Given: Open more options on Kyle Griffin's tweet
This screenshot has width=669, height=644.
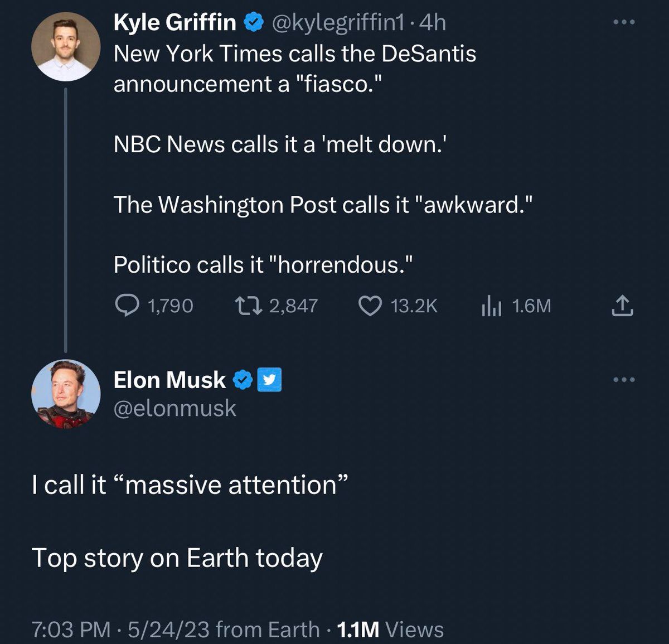Looking at the screenshot, I should click(623, 22).
